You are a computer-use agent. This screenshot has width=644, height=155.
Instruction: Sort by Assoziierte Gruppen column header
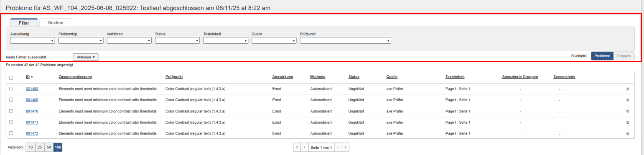(x=520, y=77)
